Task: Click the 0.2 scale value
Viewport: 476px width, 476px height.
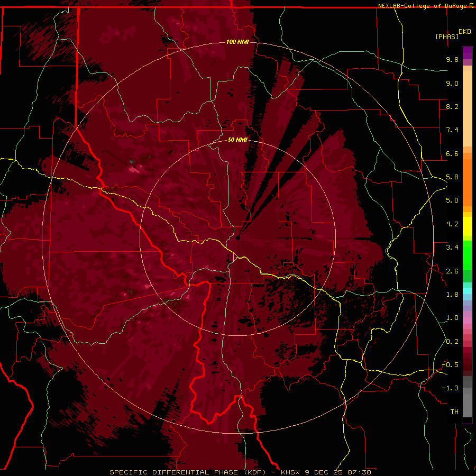Action: click(452, 342)
